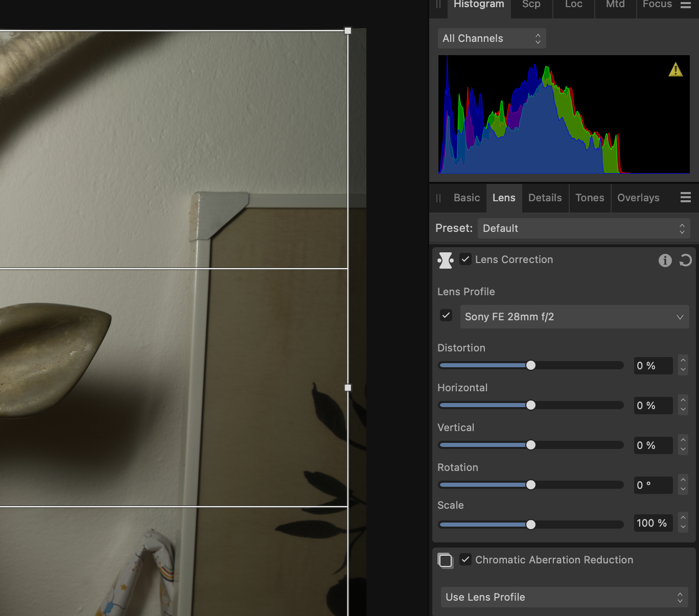699x616 pixels.
Task: Switch to the Overlays tab
Action: click(638, 198)
